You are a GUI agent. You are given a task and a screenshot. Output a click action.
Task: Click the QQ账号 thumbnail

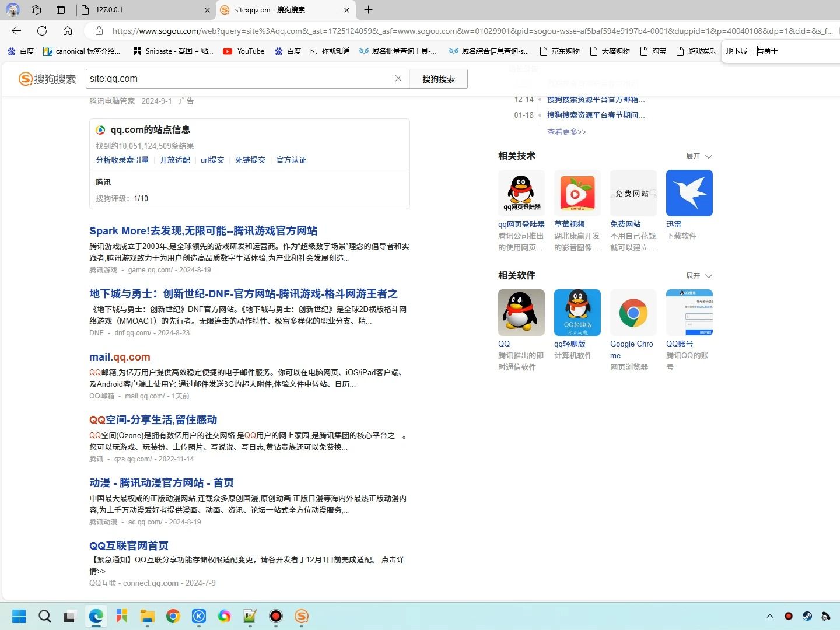(x=689, y=313)
